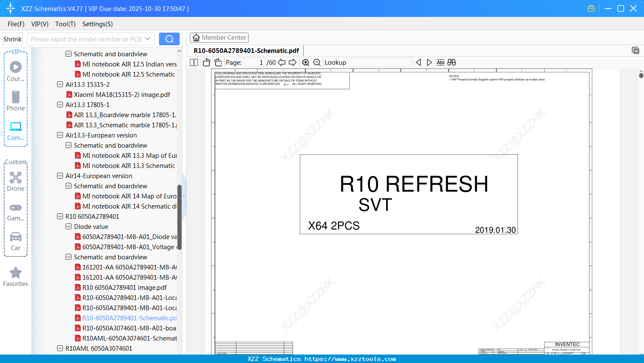The width and height of the screenshot is (644, 363).
Task: Rotate the PDF page clockwise
Action: coord(218,63)
